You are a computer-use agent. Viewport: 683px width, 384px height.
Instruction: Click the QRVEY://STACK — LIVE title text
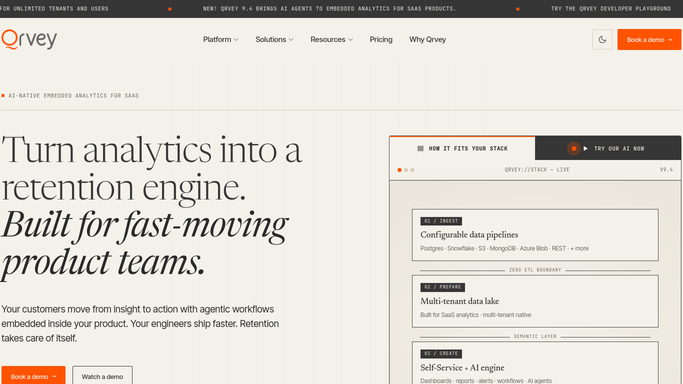(x=537, y=170)
